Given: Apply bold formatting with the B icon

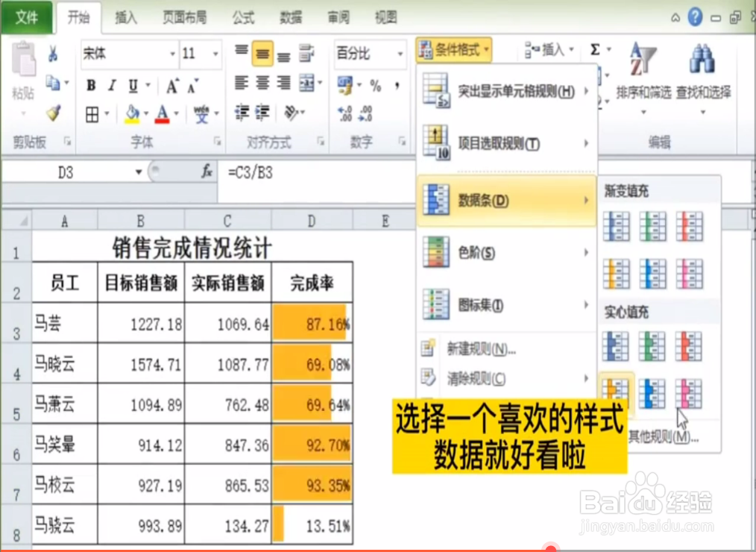Looking at the screenshot, I should pos(89,84).
